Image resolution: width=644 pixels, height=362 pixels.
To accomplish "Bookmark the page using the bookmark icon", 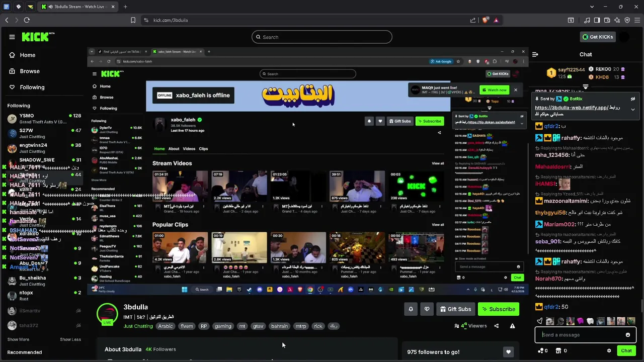I will click(x=133, y=20).
